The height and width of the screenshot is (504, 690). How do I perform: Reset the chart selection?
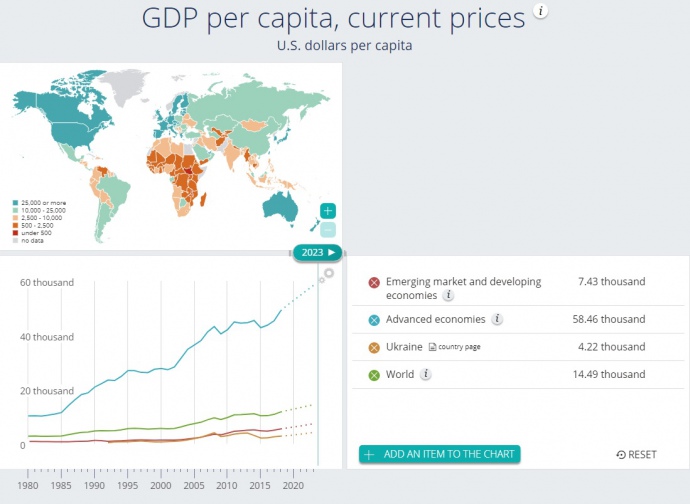636,455
